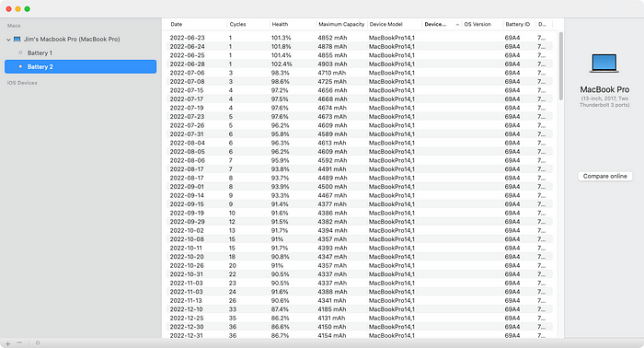Sort by the Maximum Capacity column header
Image resolution: width=644 pixels, height=348 pixels.
point(341,24)
